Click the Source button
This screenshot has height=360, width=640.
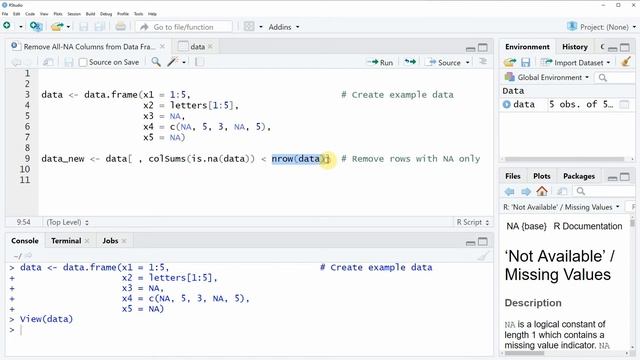(443, 62)
